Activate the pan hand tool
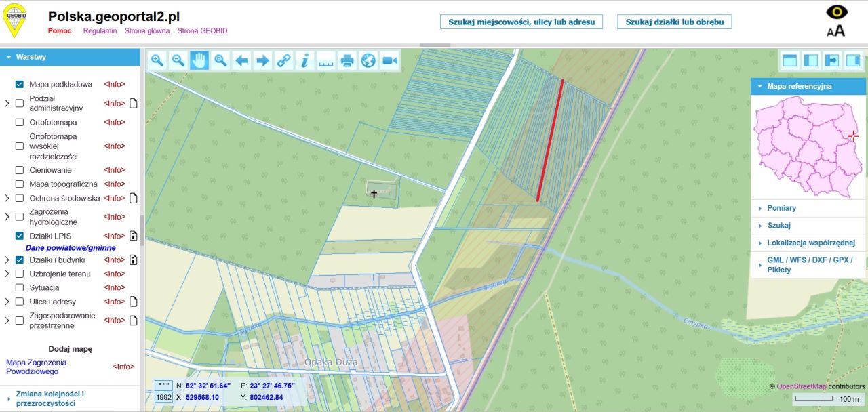Image resolution: width=868 pixels, height=412 pixels. point(199,60)
